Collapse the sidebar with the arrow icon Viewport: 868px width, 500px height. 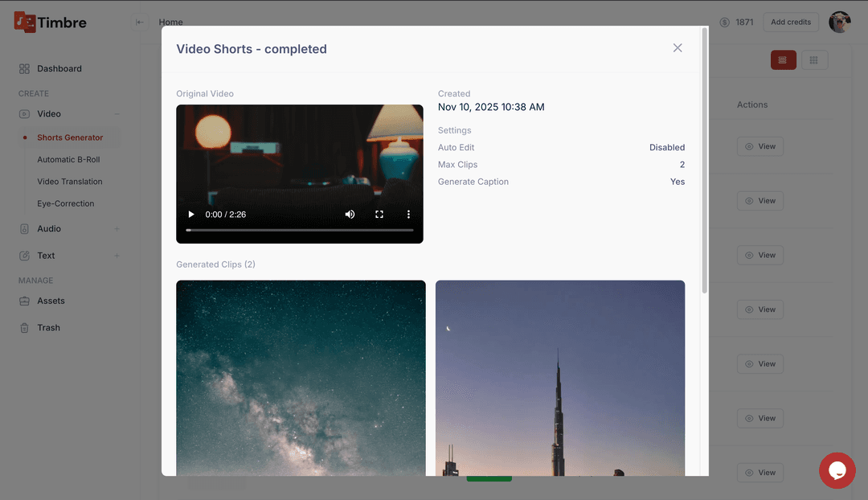tap(140, 23)
